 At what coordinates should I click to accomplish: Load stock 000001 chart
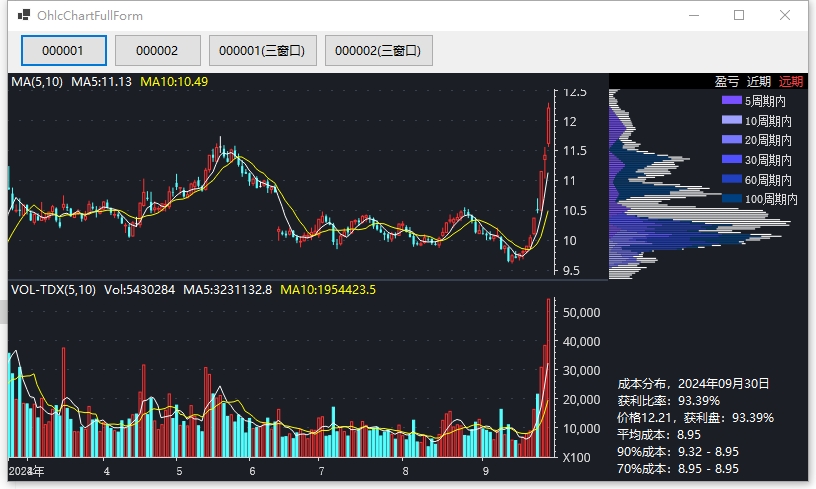(x=63, y=50)
